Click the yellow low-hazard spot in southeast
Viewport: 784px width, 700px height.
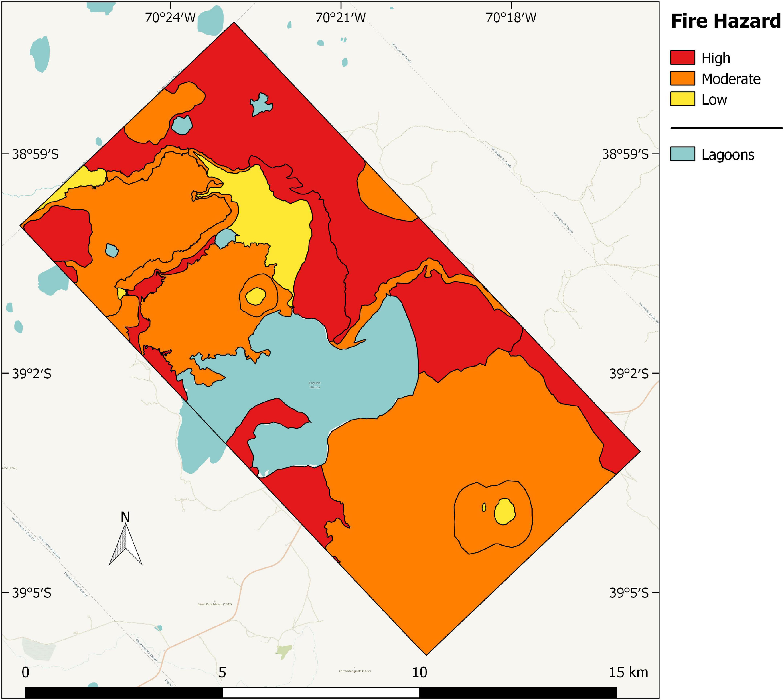pyautogui.click(x=505, y=511)
